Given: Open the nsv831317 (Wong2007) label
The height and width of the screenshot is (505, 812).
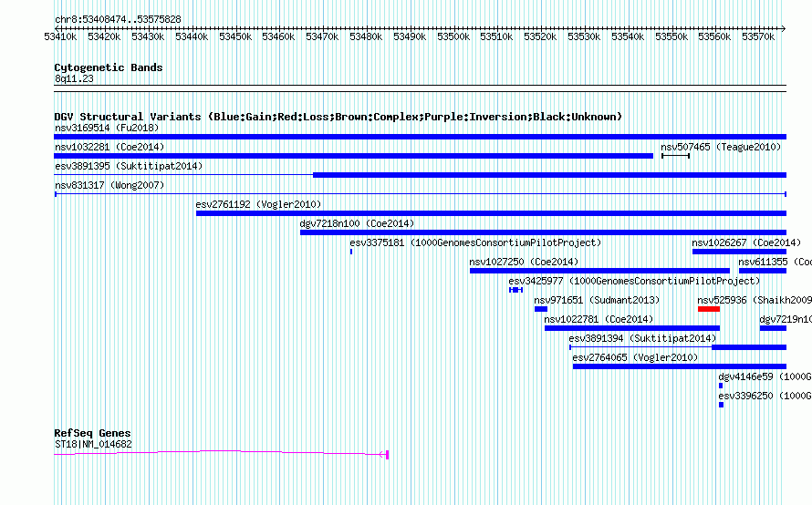Looking at the screenshot, I should click(x=109, y=185).
